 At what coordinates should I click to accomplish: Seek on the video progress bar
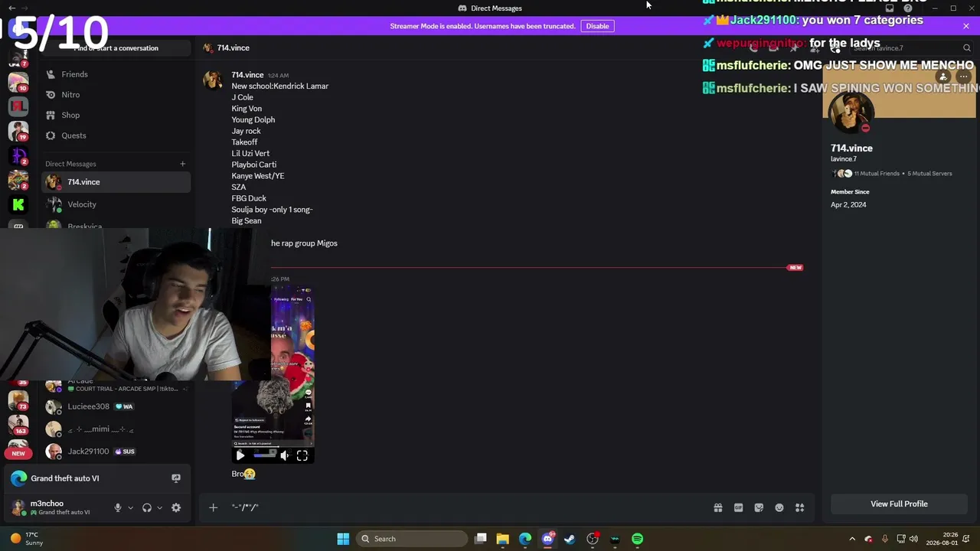tap(264, 455)
